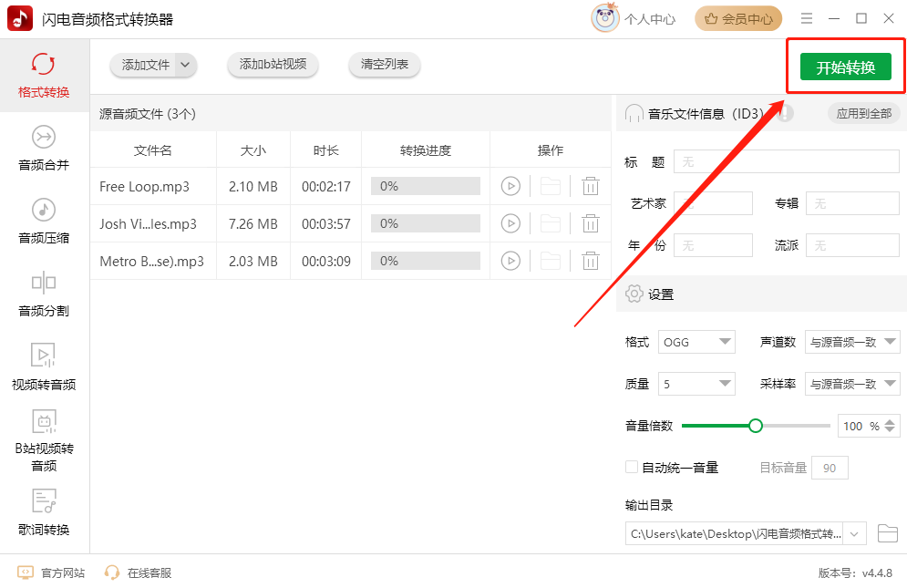Click the 清空列表 clear list button
This screenshot has width=907, height=588.
click(x=384, y=64)
